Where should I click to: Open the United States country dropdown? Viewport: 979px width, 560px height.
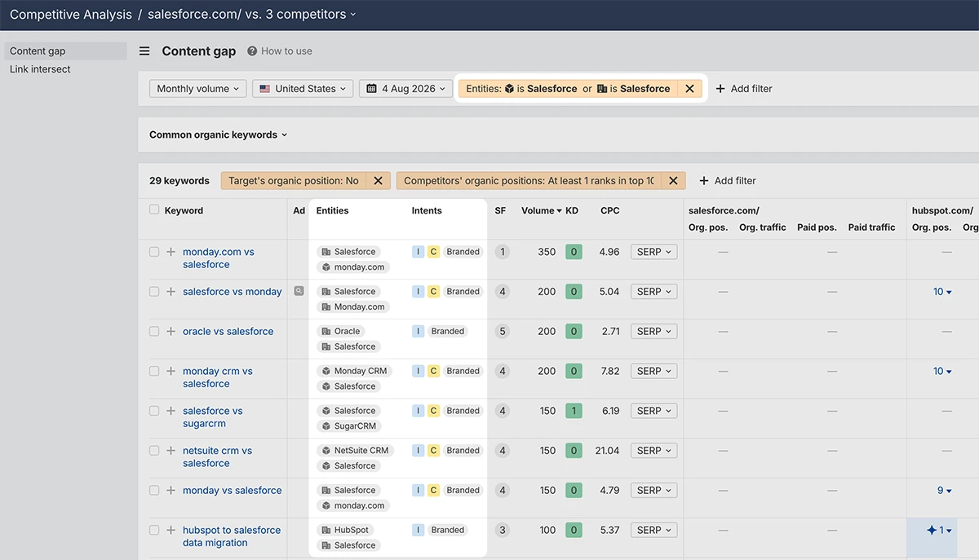(x=303, y=89)
